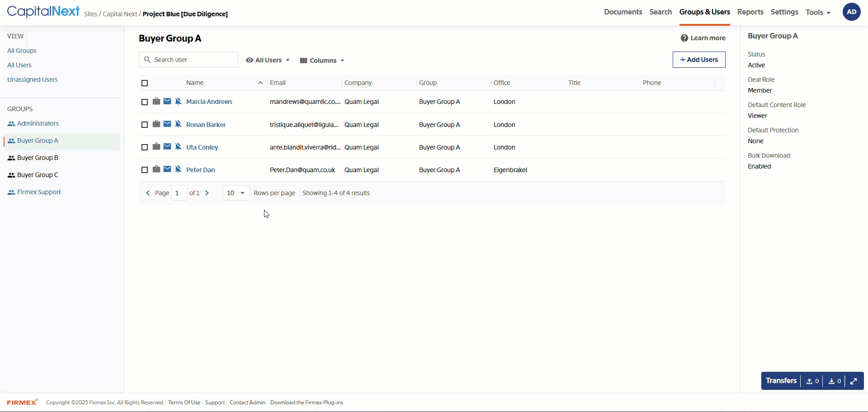The width and height of the screenshot is (868, 412).
Task: Open Download the Firmex Plug-ins link
Action: 307,403
